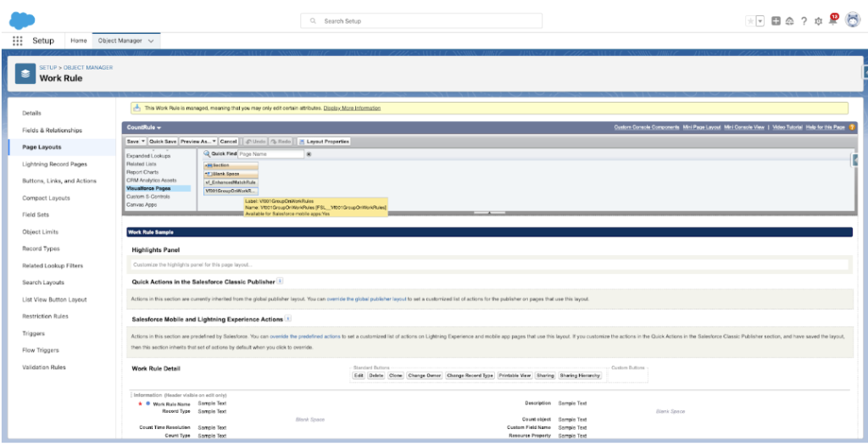Focus the Quick Find Page Name field
This screenshot has width=868, height=446.
coord(270,154)
